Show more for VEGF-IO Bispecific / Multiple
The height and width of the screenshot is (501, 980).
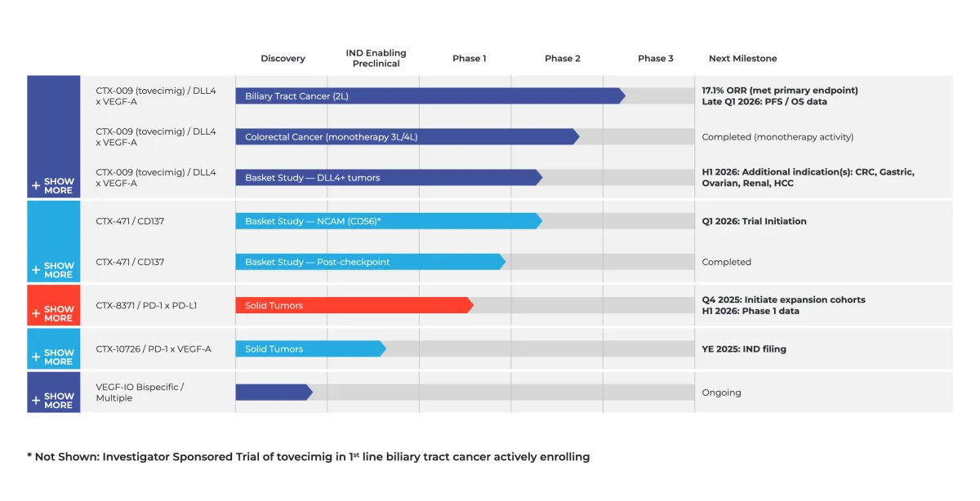click(x=53, y=400)
